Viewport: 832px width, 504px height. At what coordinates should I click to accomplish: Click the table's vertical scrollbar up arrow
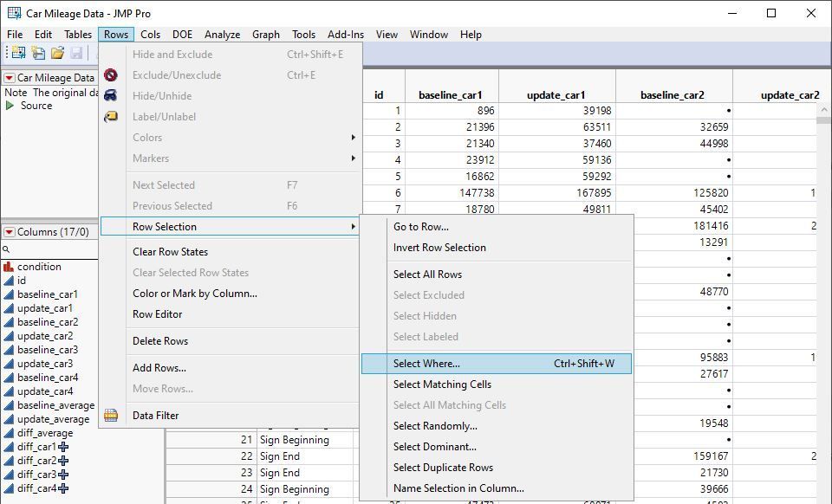tap(824, 110)
